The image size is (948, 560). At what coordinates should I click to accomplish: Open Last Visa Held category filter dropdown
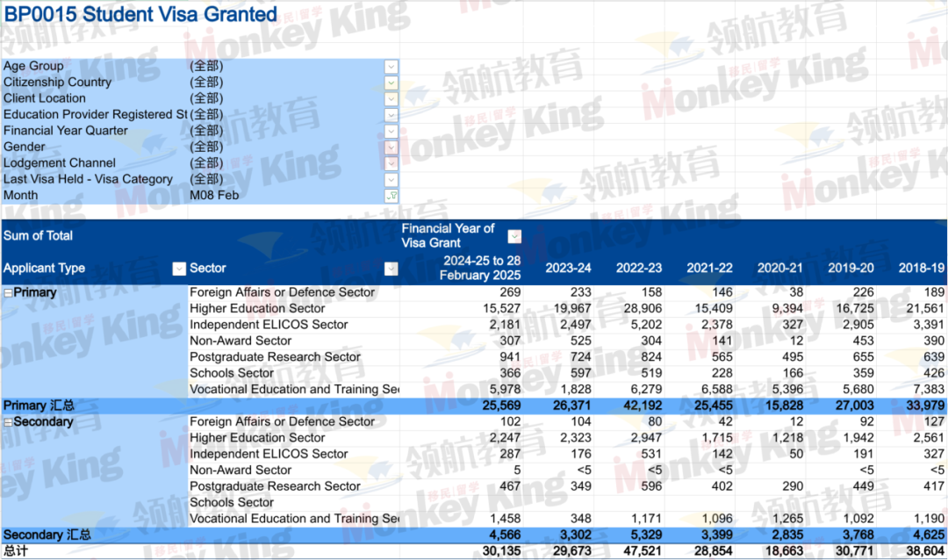[391, 180]
